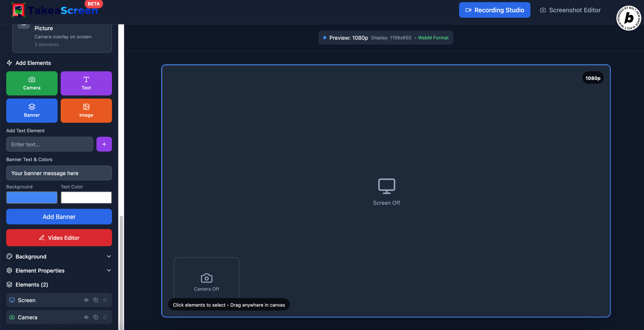The width and height of the screenshot is (644, 330).
Task: Open the banner Background color swatch
Action: coord(32,198)
